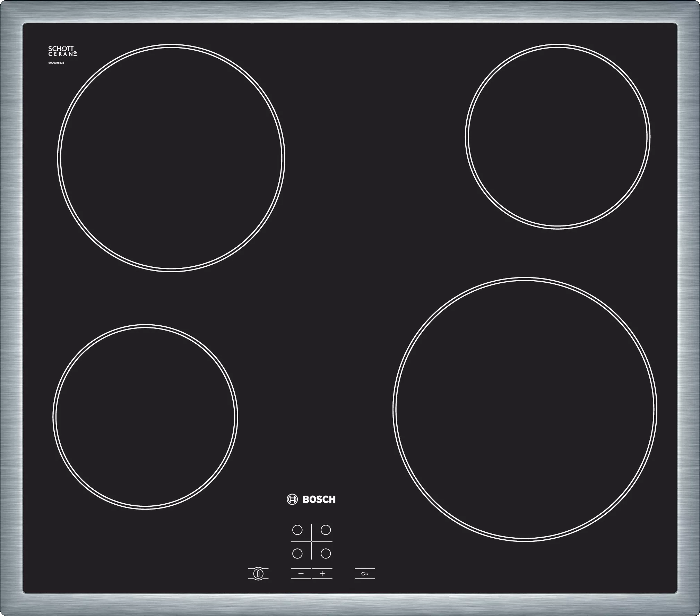Touch the large front-right cooking zone
The width and height of the screenshot is (700, 616).
525,410
